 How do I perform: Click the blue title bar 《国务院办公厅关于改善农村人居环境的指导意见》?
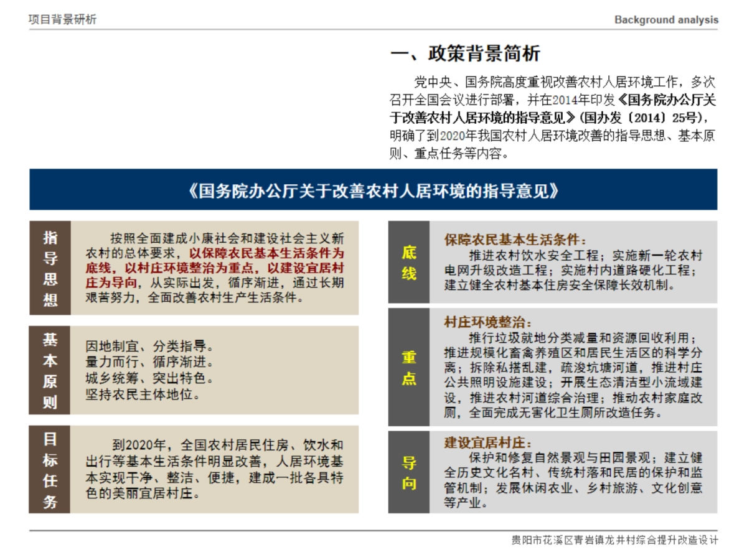click(x=374, y=192)
